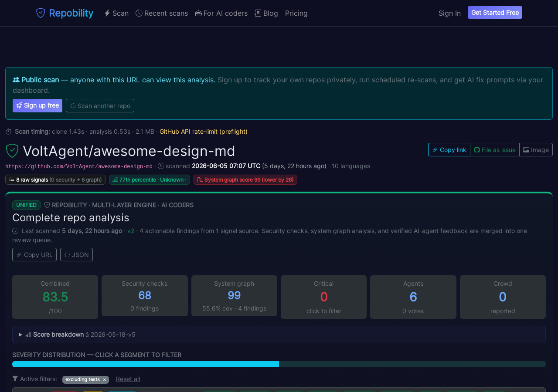Click the VoltAgent/awesome-design-md title
The height and width of the screenshot is (392, 558).
click(x=129, y=151)
